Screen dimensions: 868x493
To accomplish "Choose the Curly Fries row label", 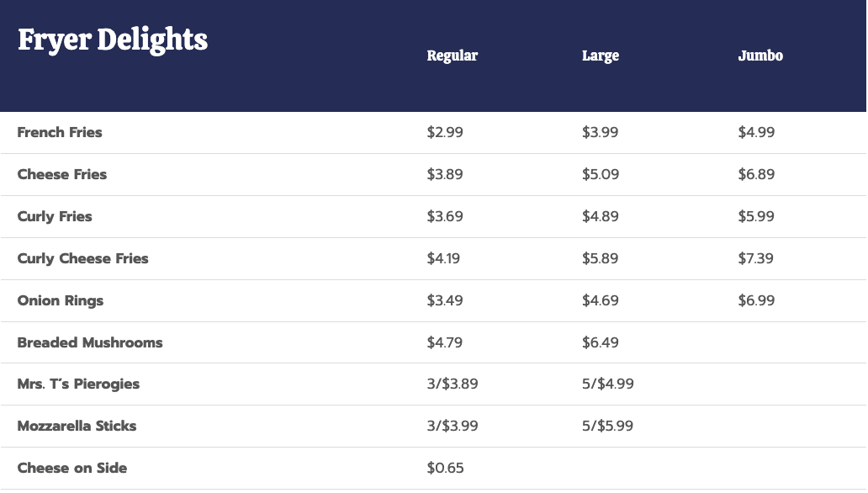I will pyautogui.click(x=55, y=216).
